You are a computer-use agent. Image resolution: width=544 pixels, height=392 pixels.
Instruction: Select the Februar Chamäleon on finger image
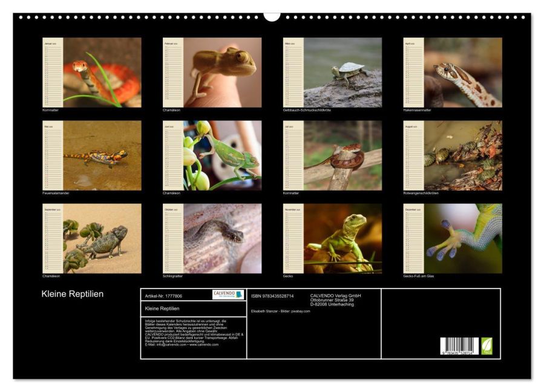[222, 72]
